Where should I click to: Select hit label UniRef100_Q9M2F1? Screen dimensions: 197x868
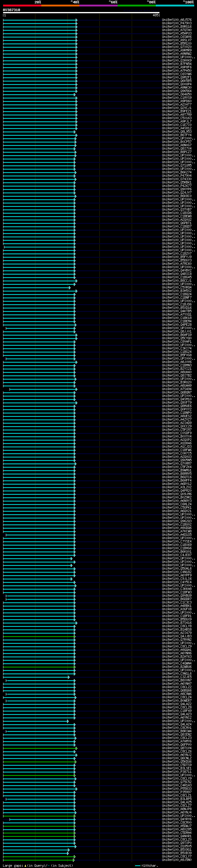tap(177, 78)
